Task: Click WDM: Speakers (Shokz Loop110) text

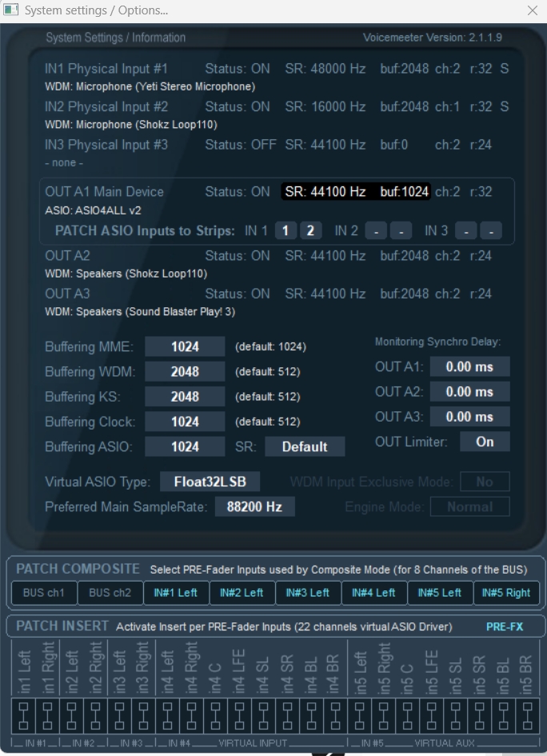Action: pos(126,274)
